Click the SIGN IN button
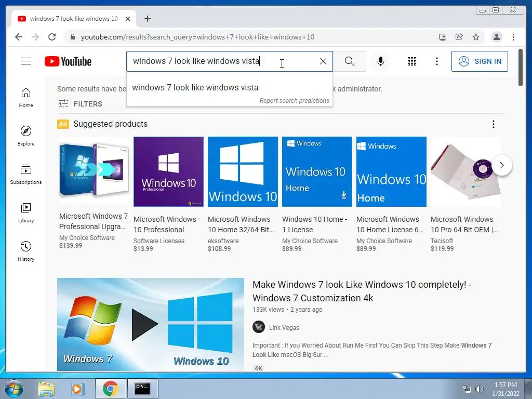This screenshot has width=532, height=399. pos(480,61)
